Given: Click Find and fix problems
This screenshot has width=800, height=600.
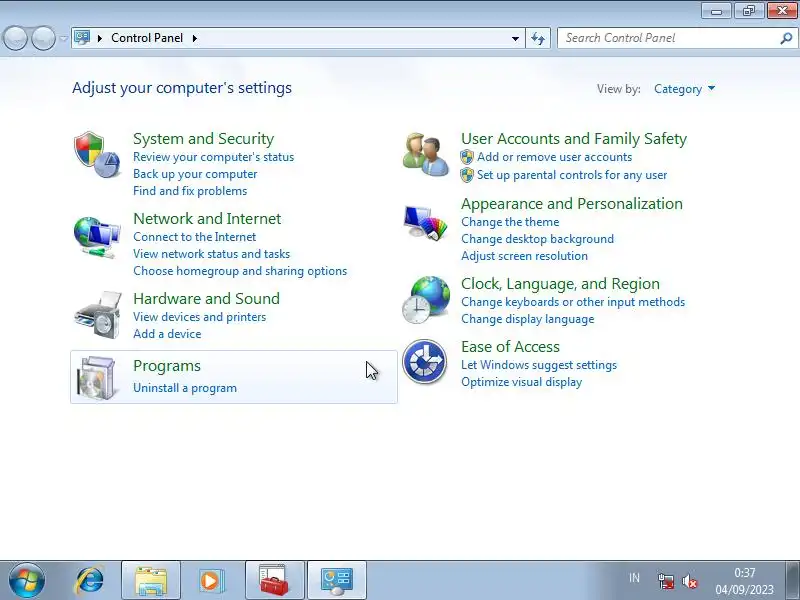Looking at the screenshot, I should click(x=190, y=191).
